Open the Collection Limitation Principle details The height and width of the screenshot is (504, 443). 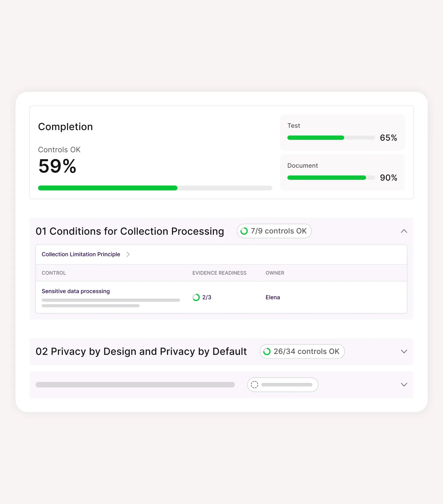(81, 254)
